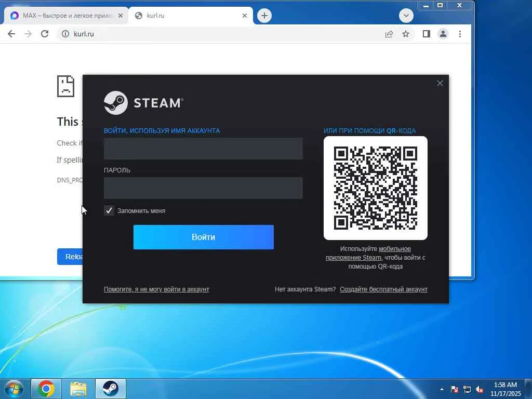Reload the kurl.ru page
532x399 pixels.
45,34
